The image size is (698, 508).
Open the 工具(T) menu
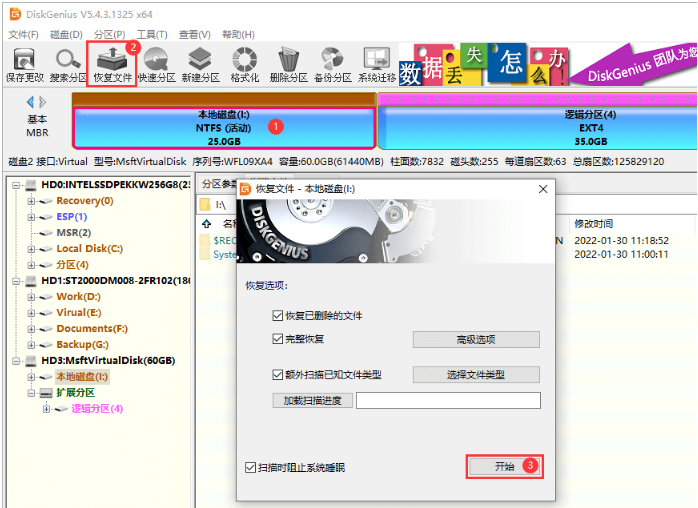click(151, 34)
